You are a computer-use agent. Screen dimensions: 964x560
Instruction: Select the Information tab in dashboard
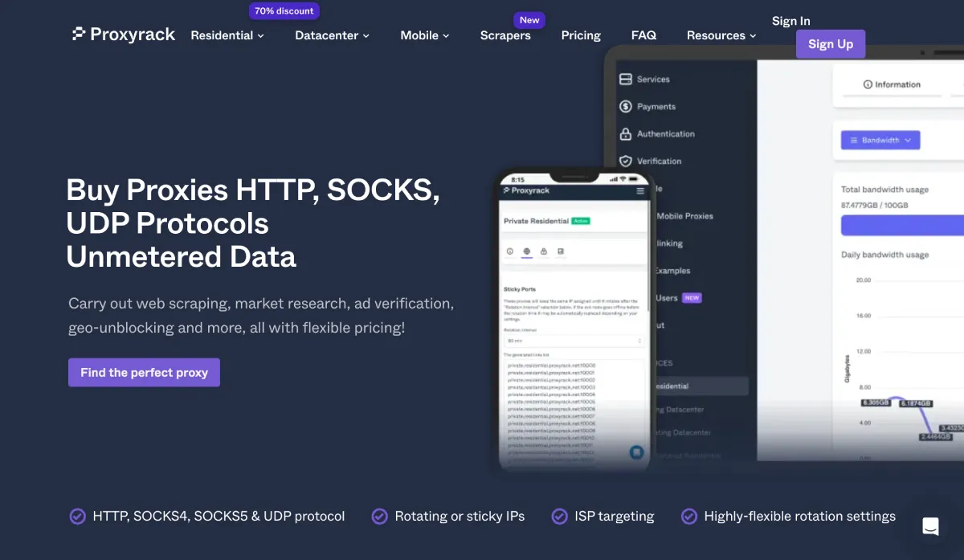pos(892,84)
